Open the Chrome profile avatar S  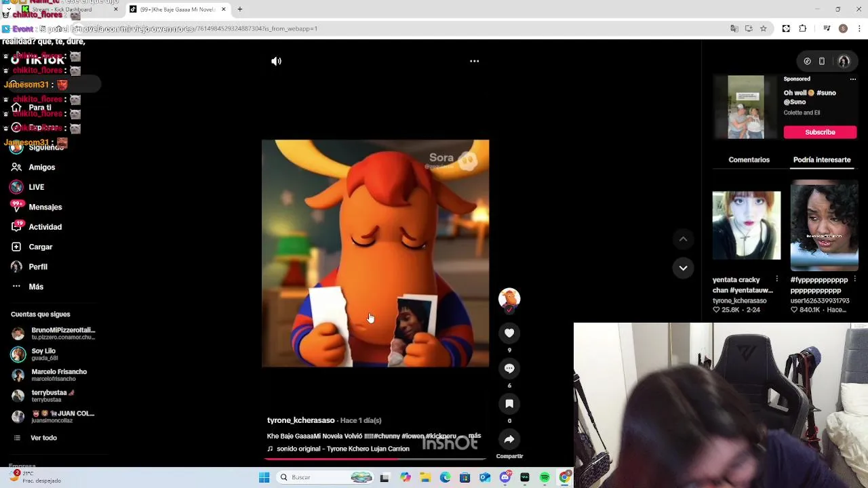pos(843,28)
